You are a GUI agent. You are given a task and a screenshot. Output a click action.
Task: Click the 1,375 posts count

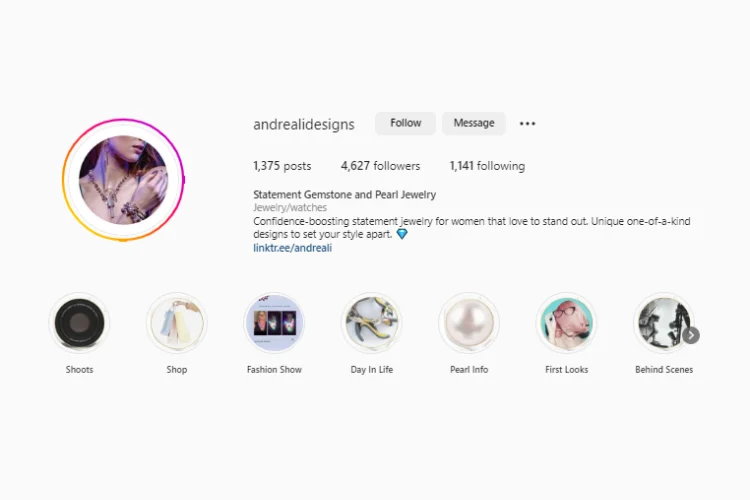pos(282,166)
